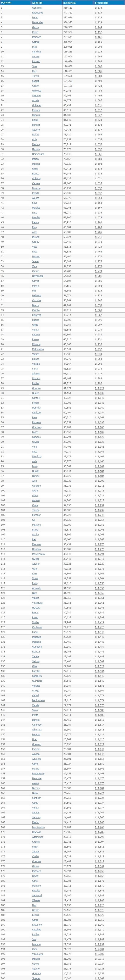
Task: Click the Rodriguez surname link
Action: coord(38,12)
